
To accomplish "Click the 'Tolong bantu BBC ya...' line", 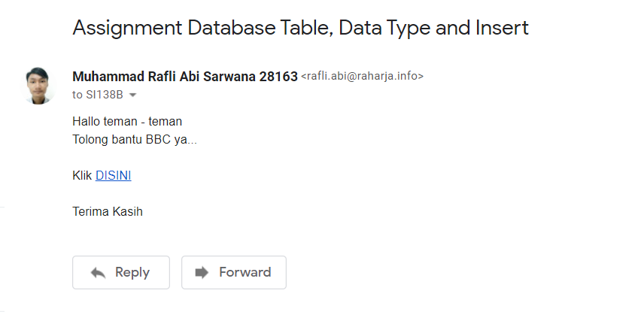I will click(x=135, y=139).
